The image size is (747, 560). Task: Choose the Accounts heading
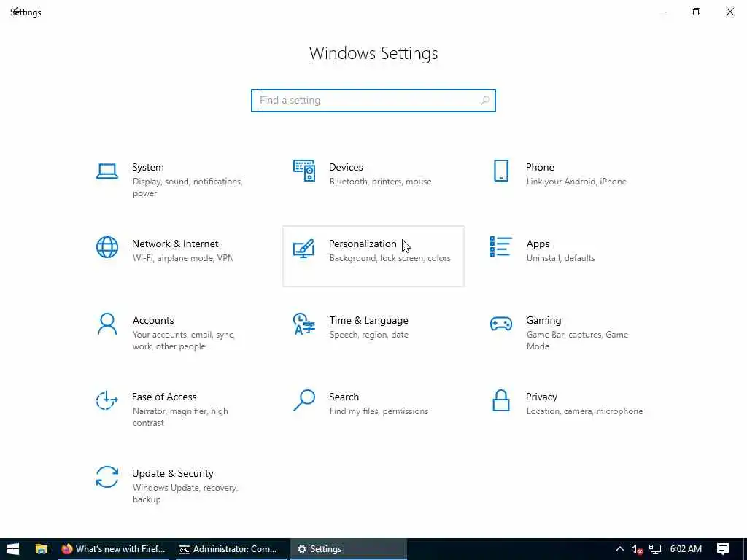(x=153, y=321)
